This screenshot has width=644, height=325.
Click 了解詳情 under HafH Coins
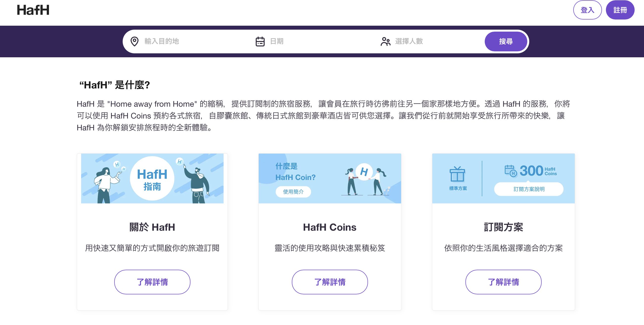point(330,282)
